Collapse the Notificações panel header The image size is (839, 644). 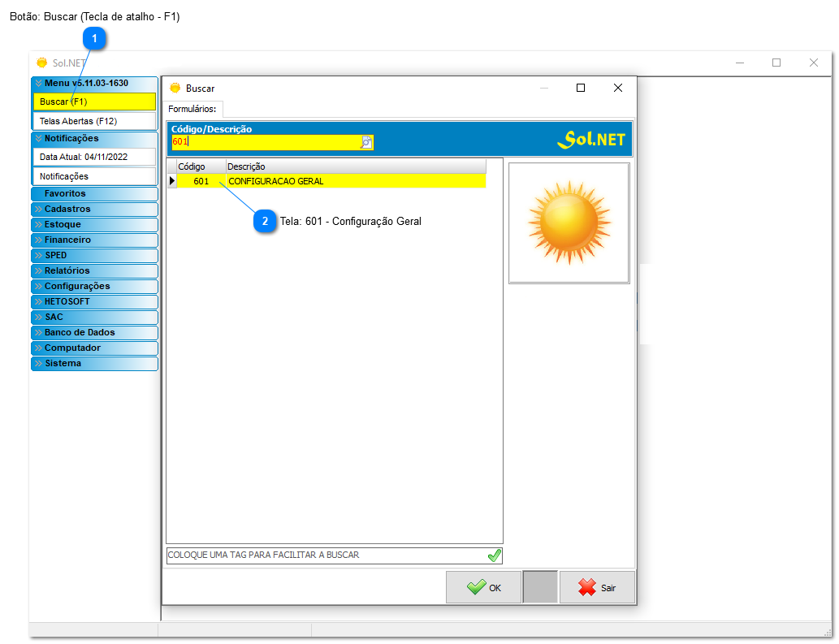(x=94, y=138)
